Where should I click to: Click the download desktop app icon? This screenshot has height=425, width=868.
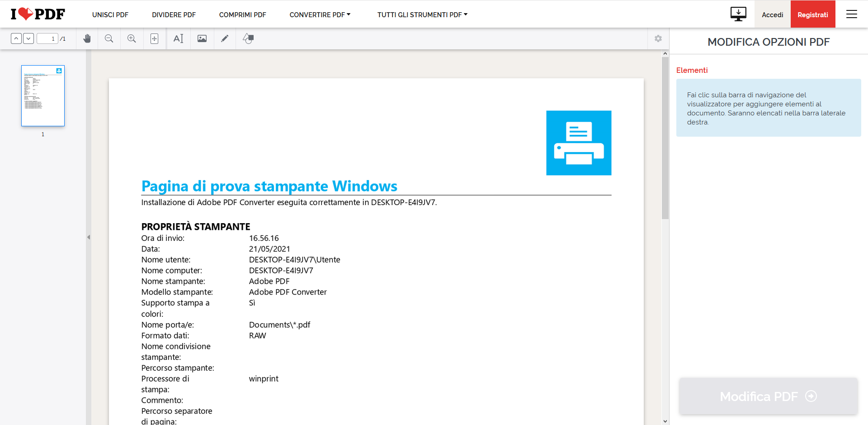[738, 14]
